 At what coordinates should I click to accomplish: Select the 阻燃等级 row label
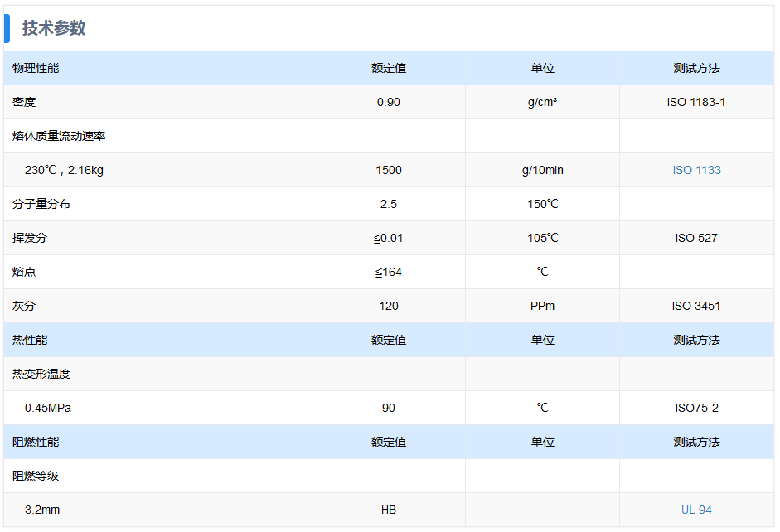coord(36,476)
